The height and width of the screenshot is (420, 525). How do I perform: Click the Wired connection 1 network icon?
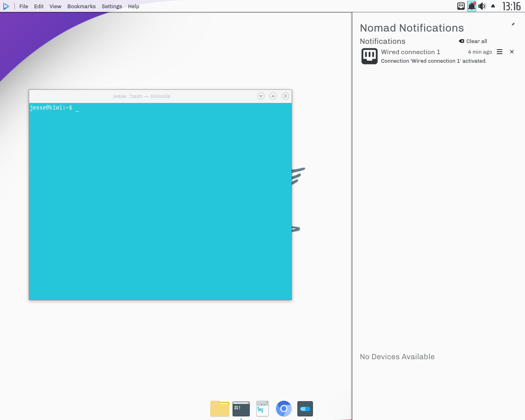click(369, 56)
